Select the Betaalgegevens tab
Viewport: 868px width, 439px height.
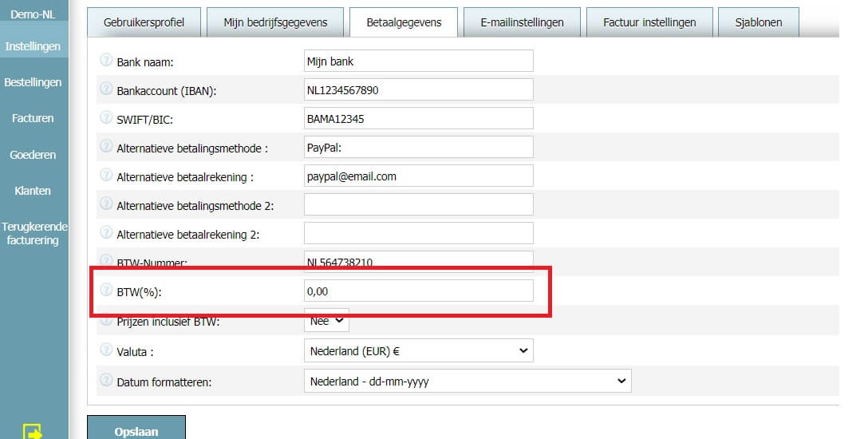404,22
